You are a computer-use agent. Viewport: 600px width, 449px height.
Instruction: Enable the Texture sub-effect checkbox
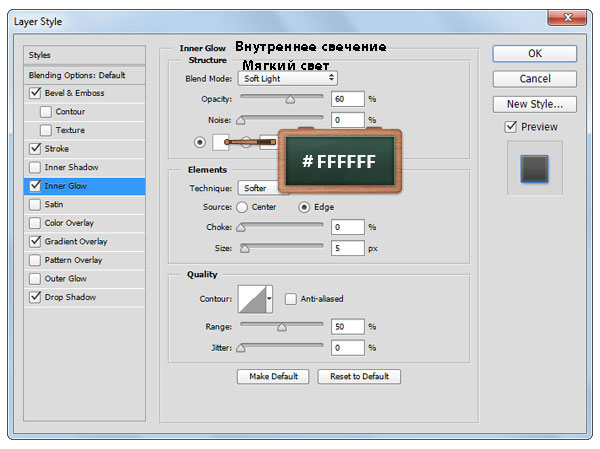point(46,130)
